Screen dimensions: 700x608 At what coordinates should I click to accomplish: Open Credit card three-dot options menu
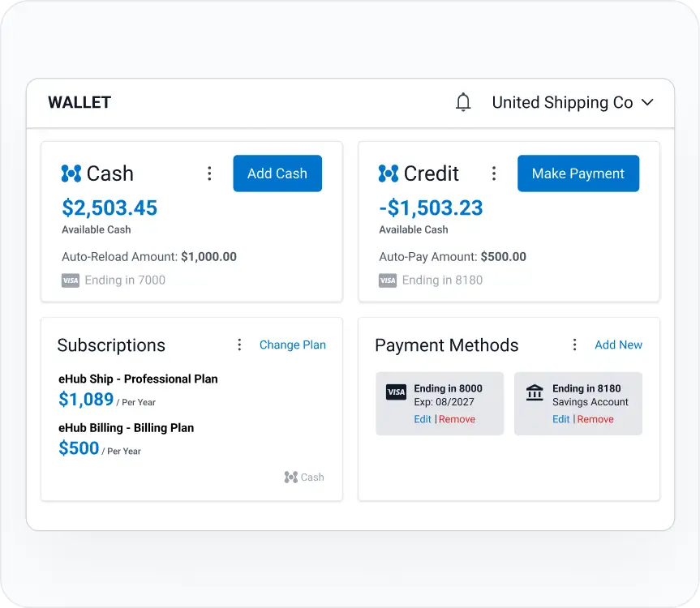[493, 173]
